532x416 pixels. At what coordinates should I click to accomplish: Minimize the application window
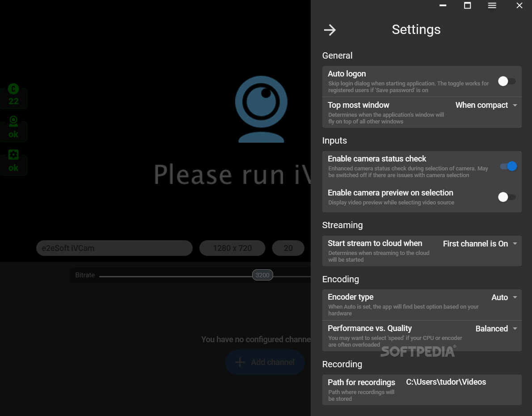click(x=443, y=5)
